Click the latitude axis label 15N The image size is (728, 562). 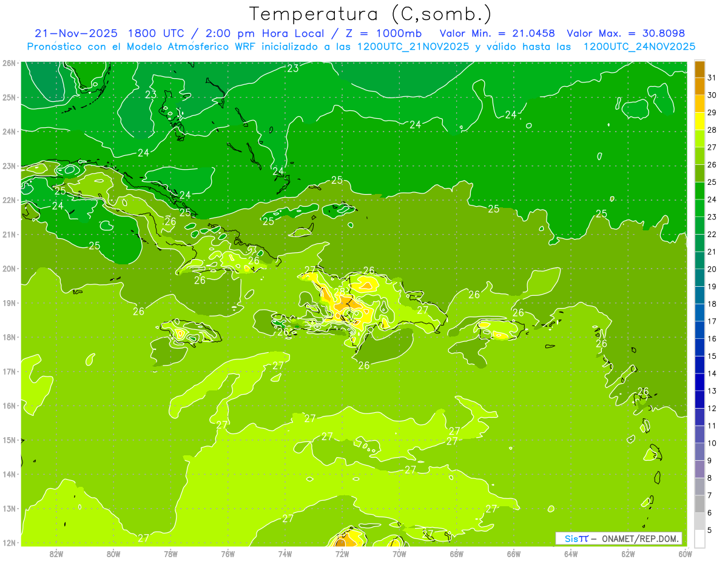tap(9, 440)
